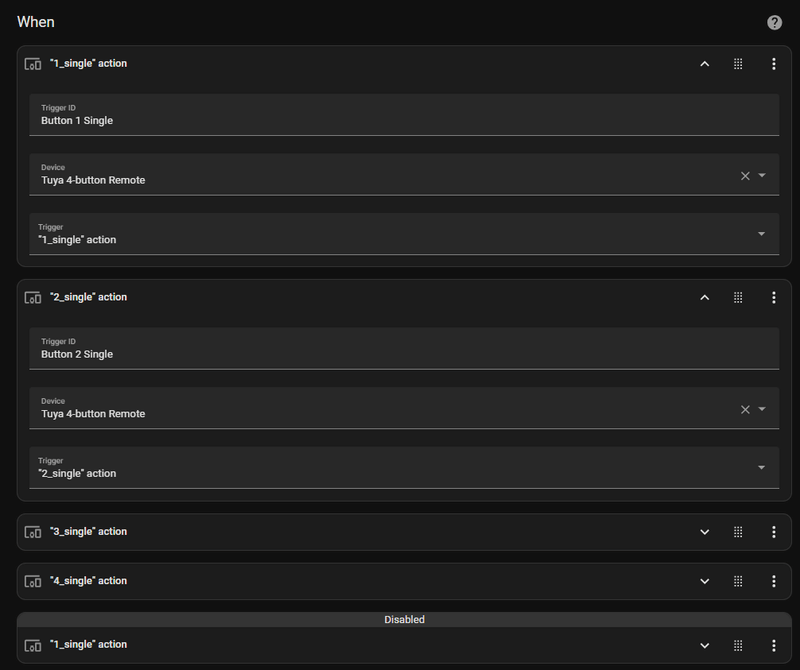Screen dimensions: 800x670
Task: Open three-dot menu for first "1_single" trigger
Action: (x=773, y=64)
